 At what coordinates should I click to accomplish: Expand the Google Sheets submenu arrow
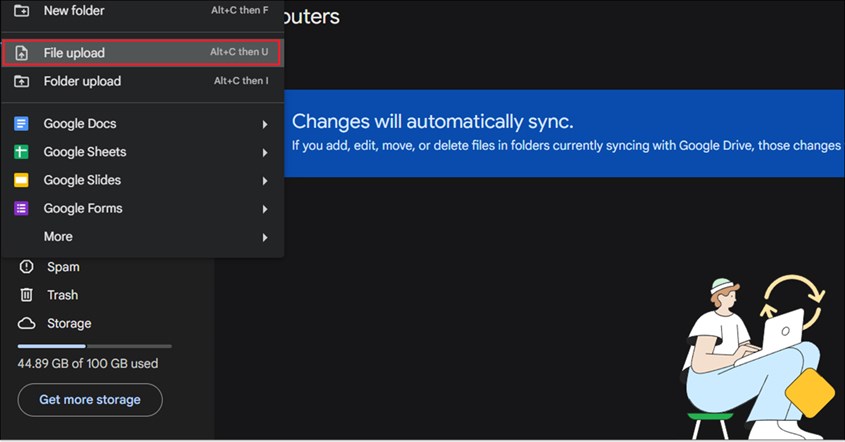(x=265, y=153)
